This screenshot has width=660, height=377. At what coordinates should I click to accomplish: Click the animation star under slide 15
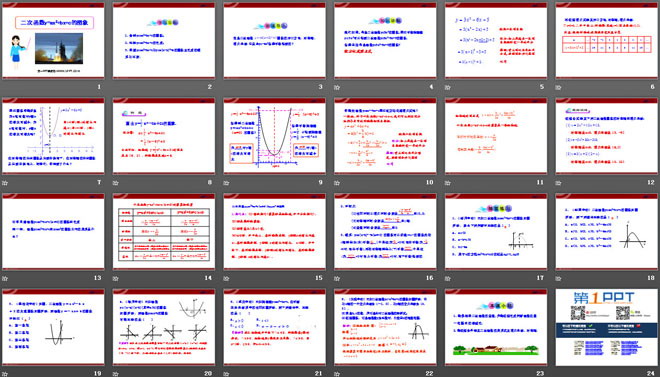pos(226,278)
